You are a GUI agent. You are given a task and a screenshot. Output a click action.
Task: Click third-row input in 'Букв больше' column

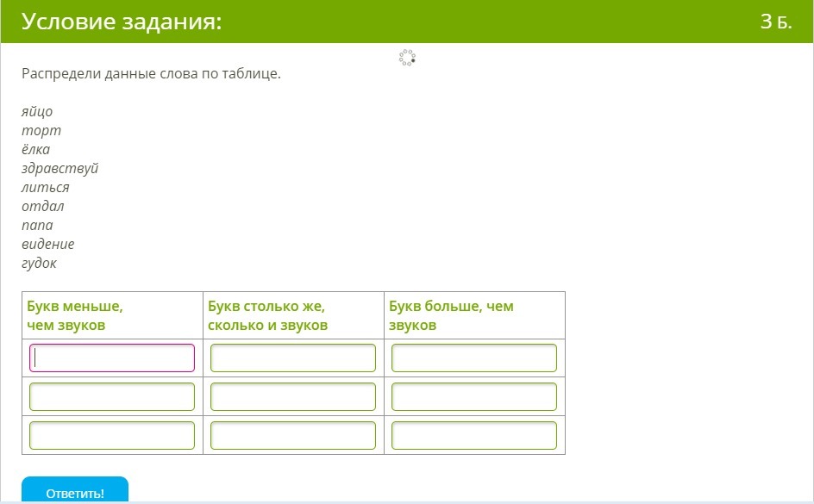tap(474, 435)
